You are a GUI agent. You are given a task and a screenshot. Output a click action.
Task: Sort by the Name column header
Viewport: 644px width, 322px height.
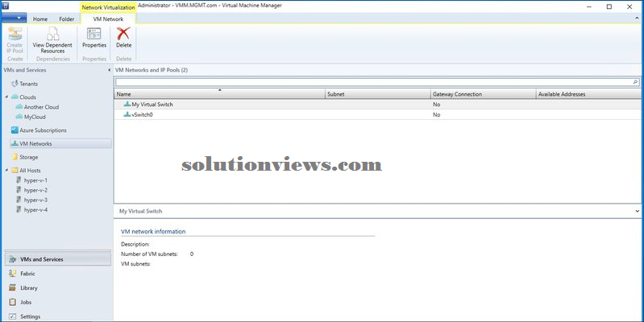click(219, 94)
